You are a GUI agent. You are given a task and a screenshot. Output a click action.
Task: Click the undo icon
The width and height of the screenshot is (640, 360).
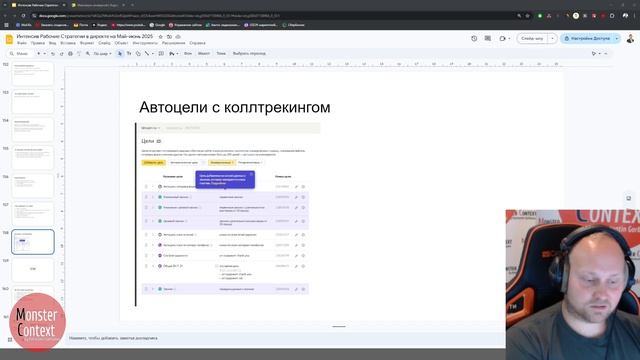tap(53, 53)
